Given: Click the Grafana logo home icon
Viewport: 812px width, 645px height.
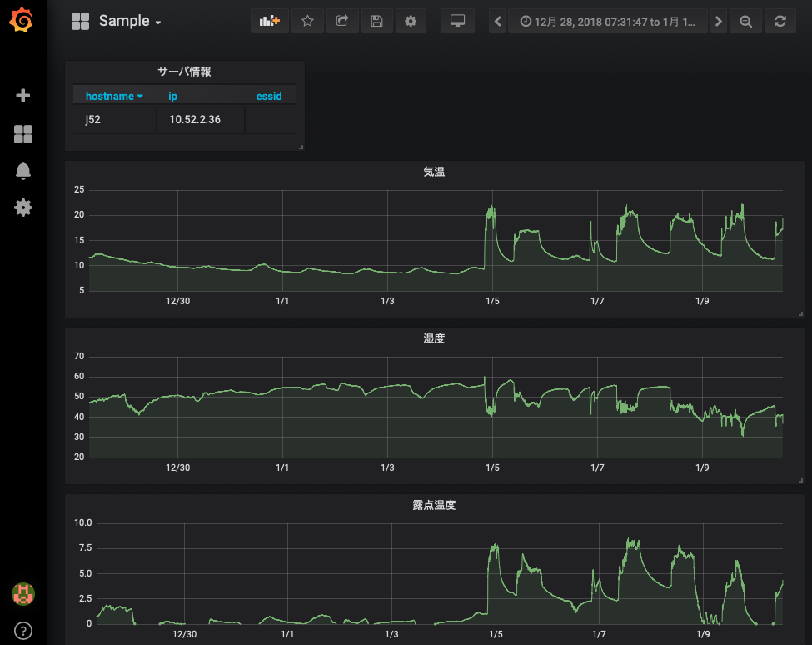Looking at the screenshot, I should click(23, 21).
